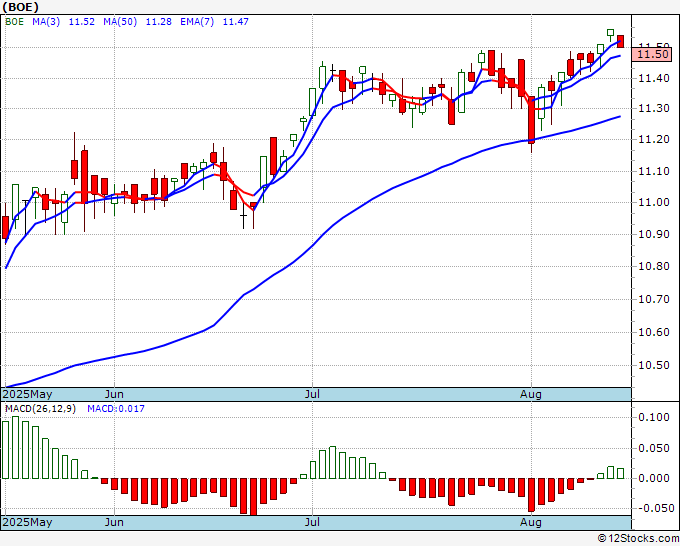Click the (BOE) chart title
680x546 pixels.
pyautogui.click(x=21, y=7)
